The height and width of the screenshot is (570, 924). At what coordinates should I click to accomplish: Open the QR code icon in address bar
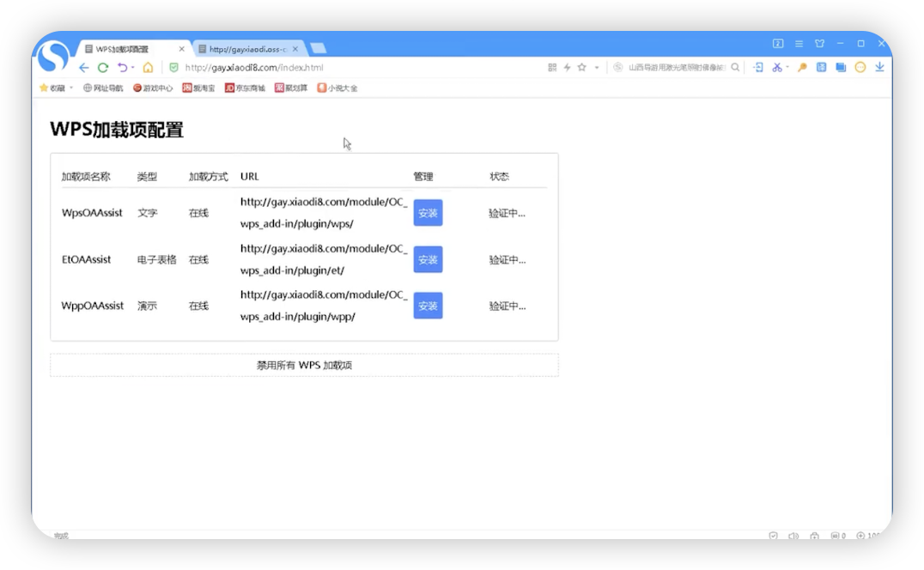[552, 68]
